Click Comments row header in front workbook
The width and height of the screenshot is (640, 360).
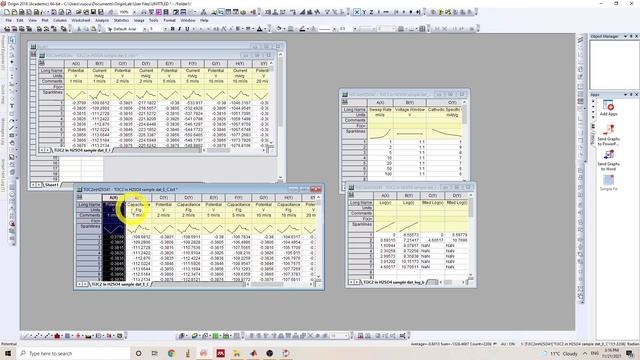(89, 215)
